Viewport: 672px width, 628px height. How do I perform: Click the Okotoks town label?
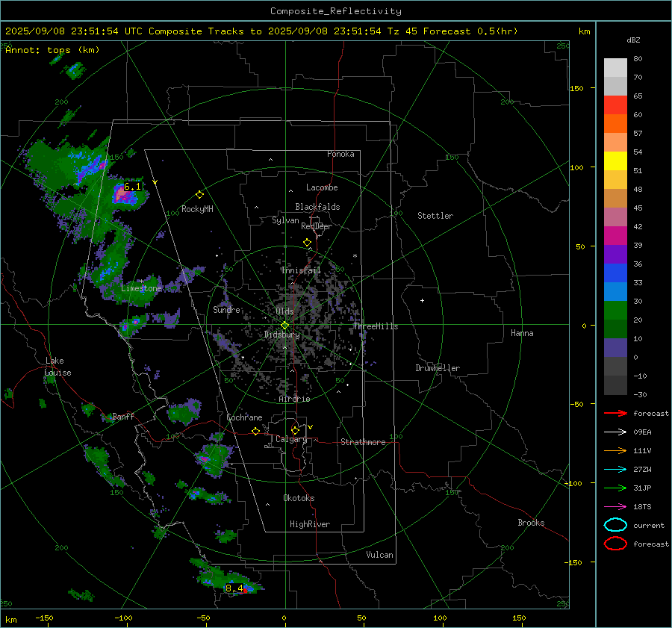coord(299,498)
